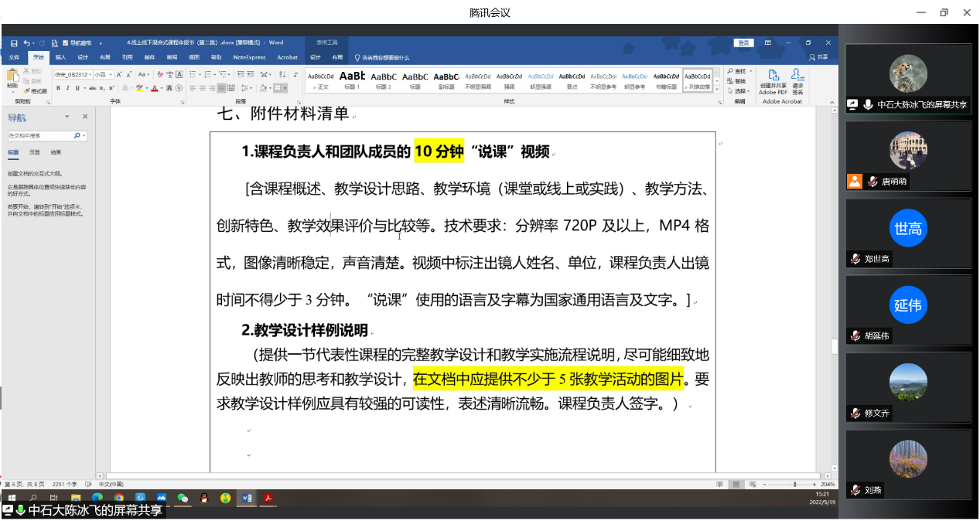
Task: Apply Bold formatting from the ribbon
Action: pos(59,88)
